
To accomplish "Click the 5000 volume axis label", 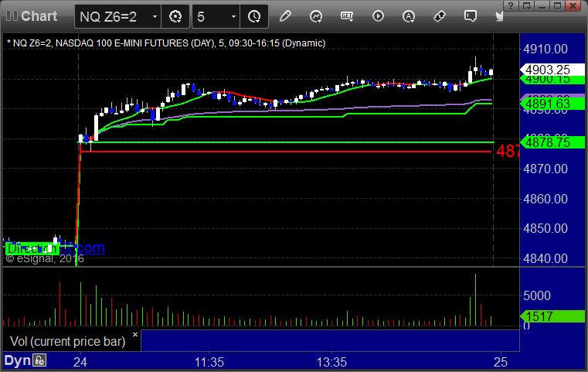I will tap(537, 295).
